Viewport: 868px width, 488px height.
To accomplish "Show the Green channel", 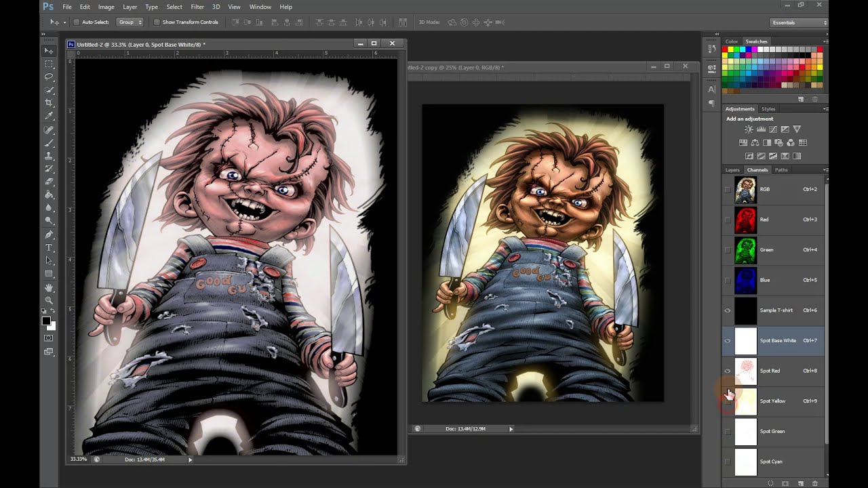I will tap(728, 249).
